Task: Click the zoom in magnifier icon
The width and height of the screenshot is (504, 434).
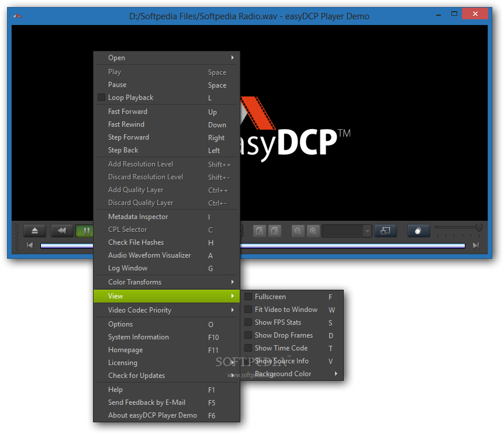Action: (313, 231)
